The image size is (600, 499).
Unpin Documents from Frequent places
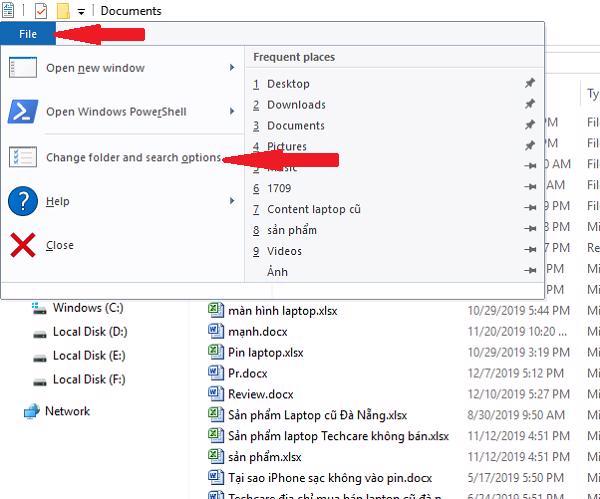click(x=530, y=125)
